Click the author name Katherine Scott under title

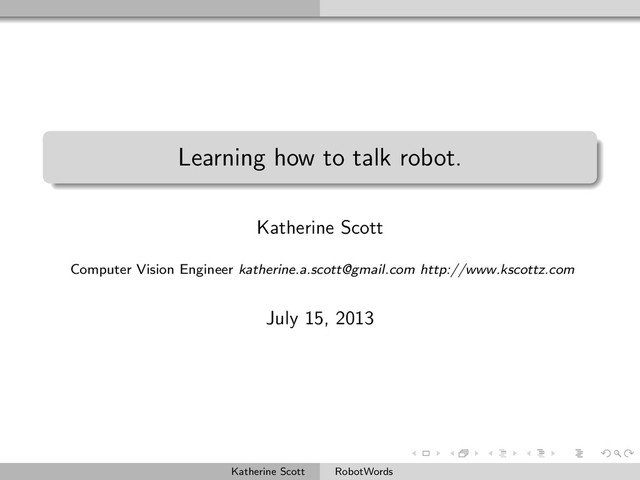pos(320,228)
